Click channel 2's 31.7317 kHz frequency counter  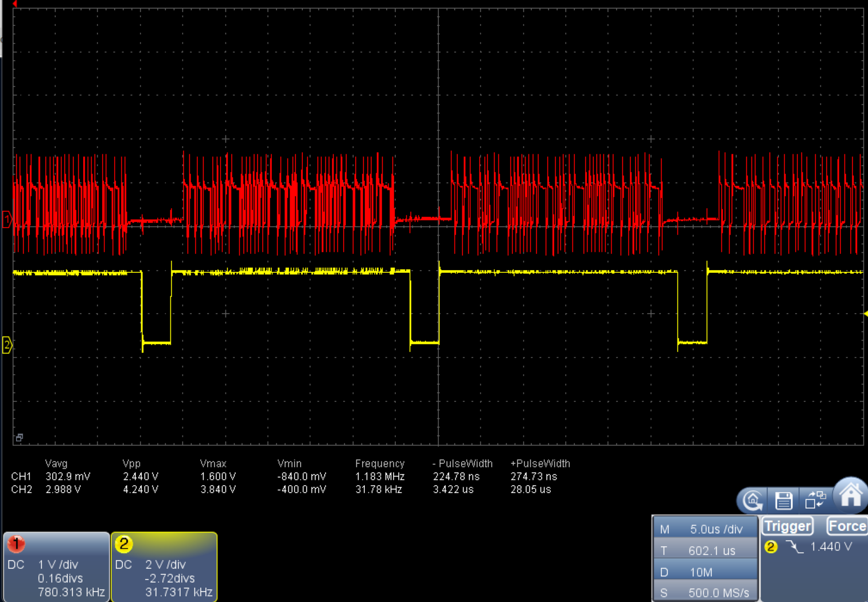(x=178, y=592)
